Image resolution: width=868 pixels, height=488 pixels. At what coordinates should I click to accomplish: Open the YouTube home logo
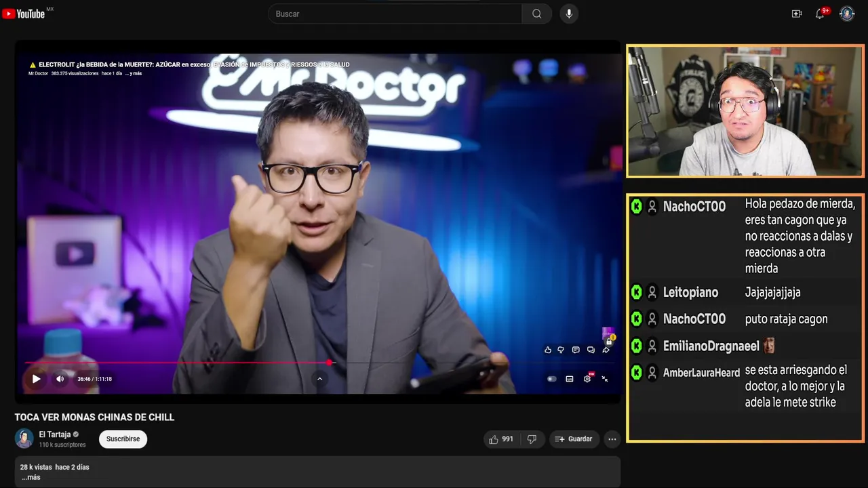[x=24, y=14]
